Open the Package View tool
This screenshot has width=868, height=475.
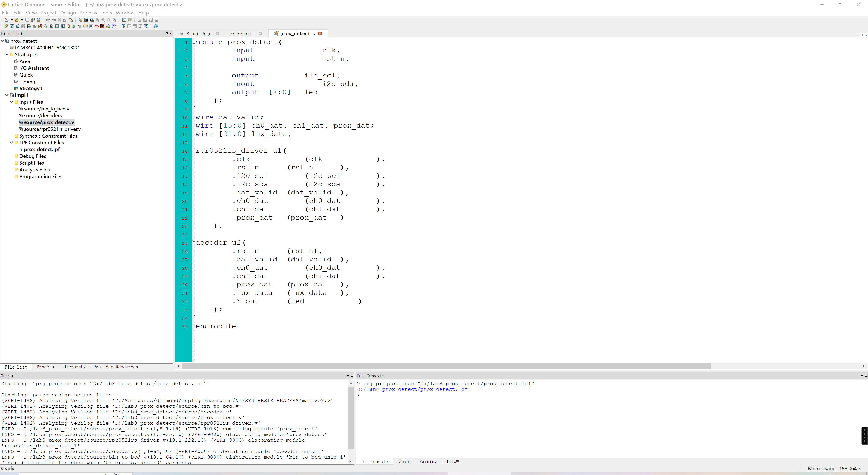point(12,26)
